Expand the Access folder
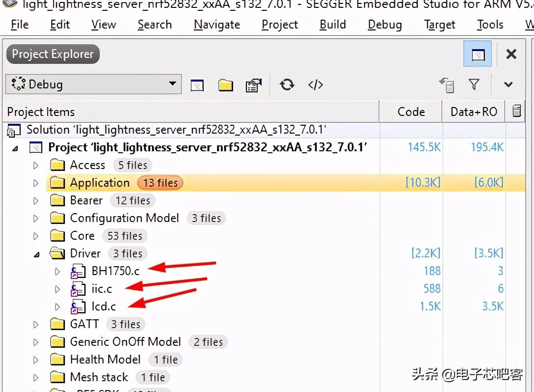 (36, 166)
